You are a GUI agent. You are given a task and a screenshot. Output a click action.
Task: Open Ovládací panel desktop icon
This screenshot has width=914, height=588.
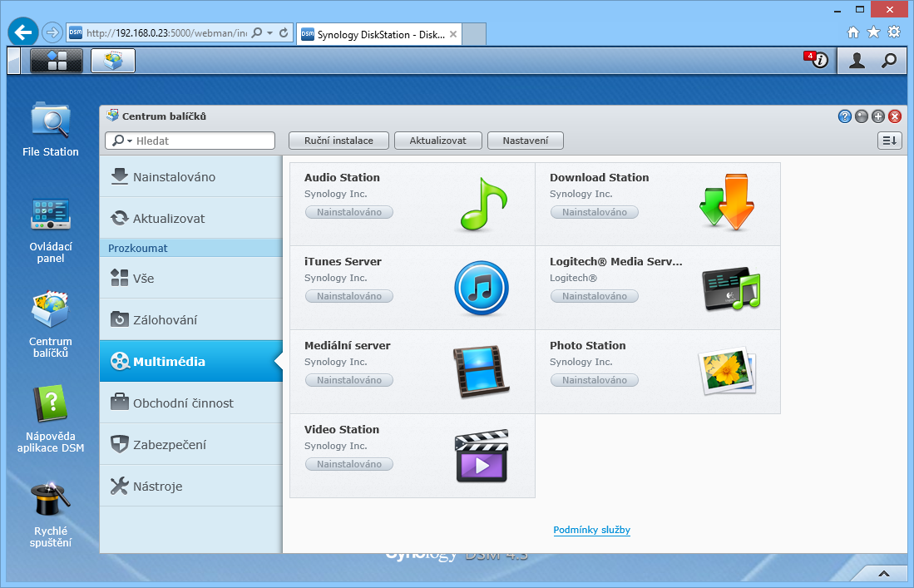(x=51, y=215)
